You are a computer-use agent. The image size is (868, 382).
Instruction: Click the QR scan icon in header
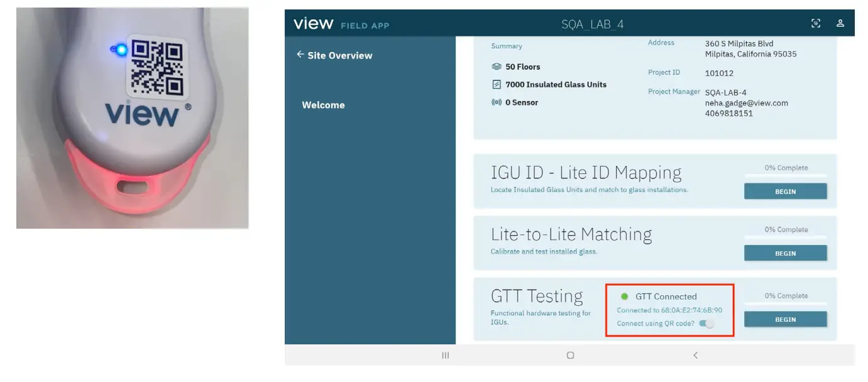816,23
